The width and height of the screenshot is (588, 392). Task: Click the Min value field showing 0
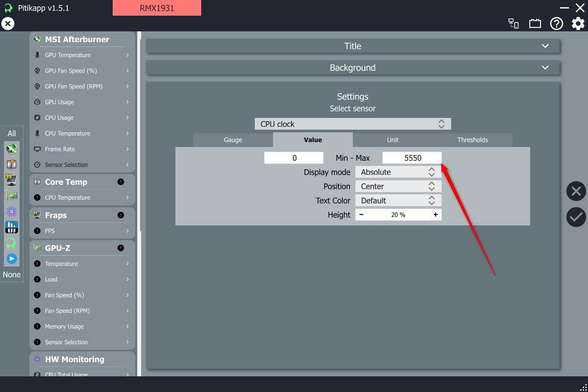pos(294,158)
